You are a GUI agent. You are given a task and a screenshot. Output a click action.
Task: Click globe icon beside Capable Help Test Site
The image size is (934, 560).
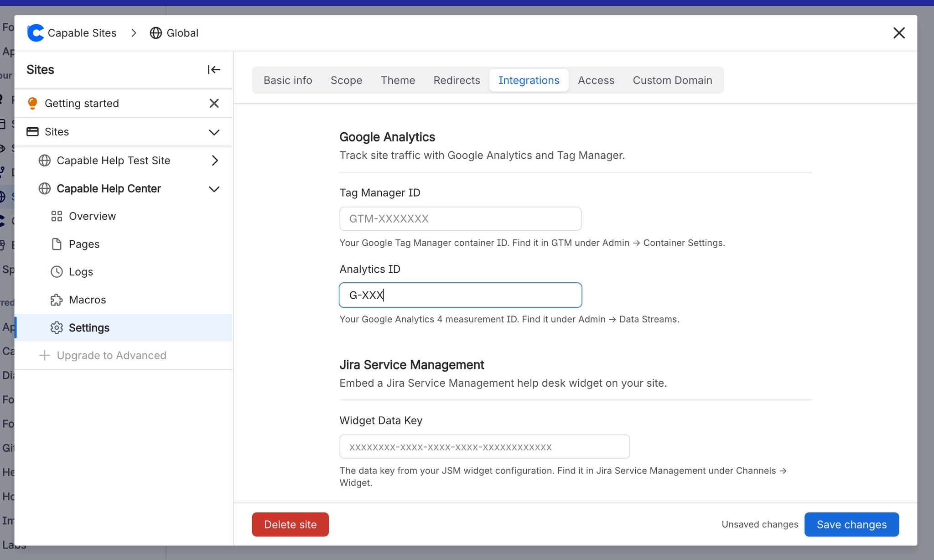[x=45, y=161]
